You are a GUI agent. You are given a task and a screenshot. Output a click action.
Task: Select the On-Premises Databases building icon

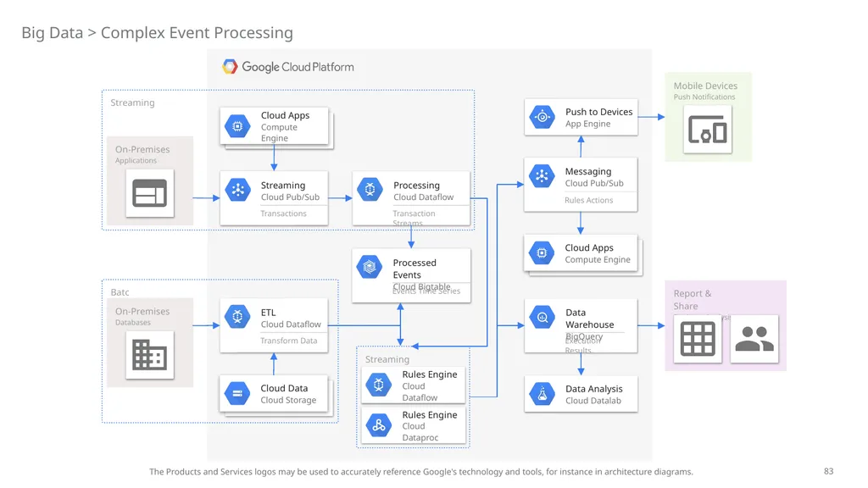pos(149,355)
